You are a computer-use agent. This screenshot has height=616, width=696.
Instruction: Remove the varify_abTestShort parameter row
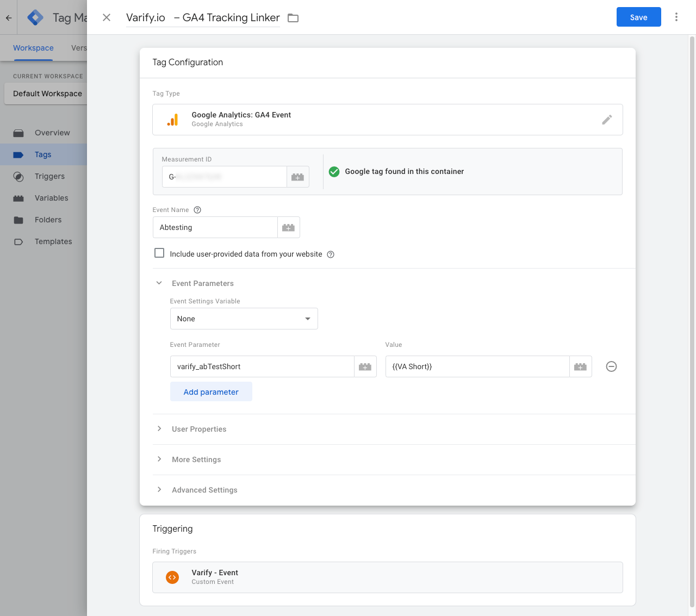611,366
